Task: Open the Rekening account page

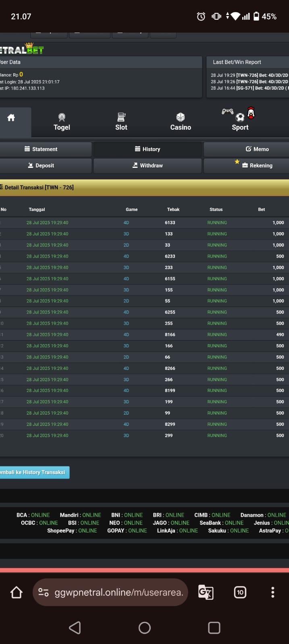Action: coord(257,166)
